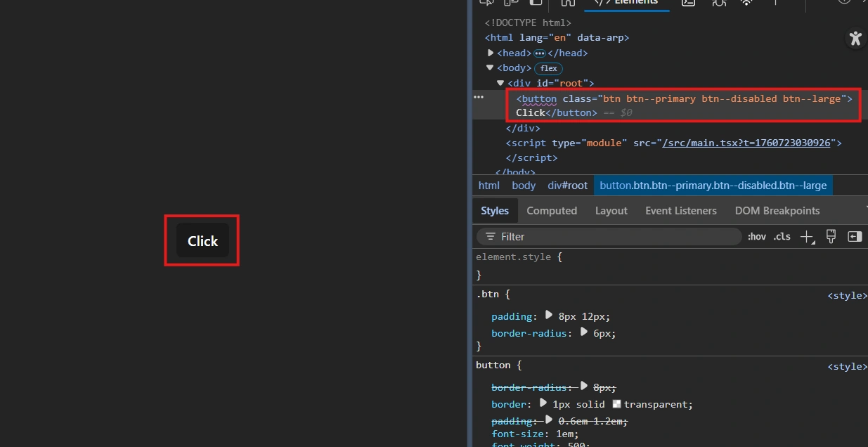Image resolution: width=868 pixels, height=447 pixels.
Task: Click the flex badge next to body
Action: (549, 68)
